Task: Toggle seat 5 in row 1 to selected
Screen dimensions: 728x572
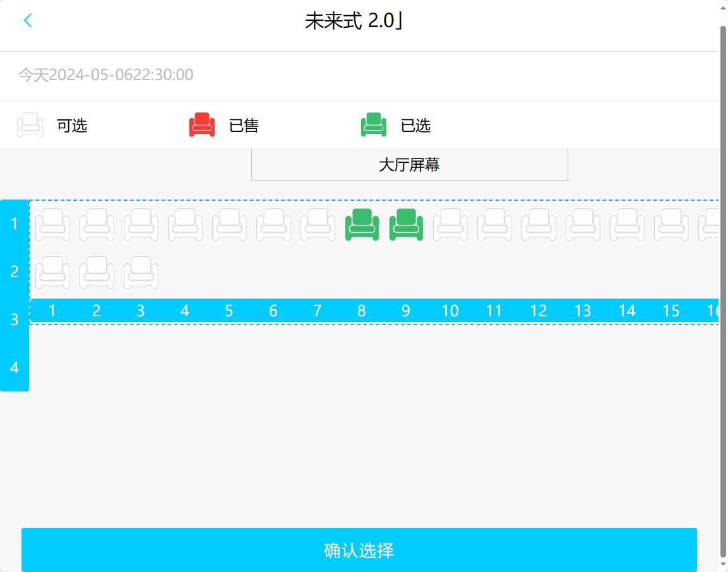Action: click(229, 224)
